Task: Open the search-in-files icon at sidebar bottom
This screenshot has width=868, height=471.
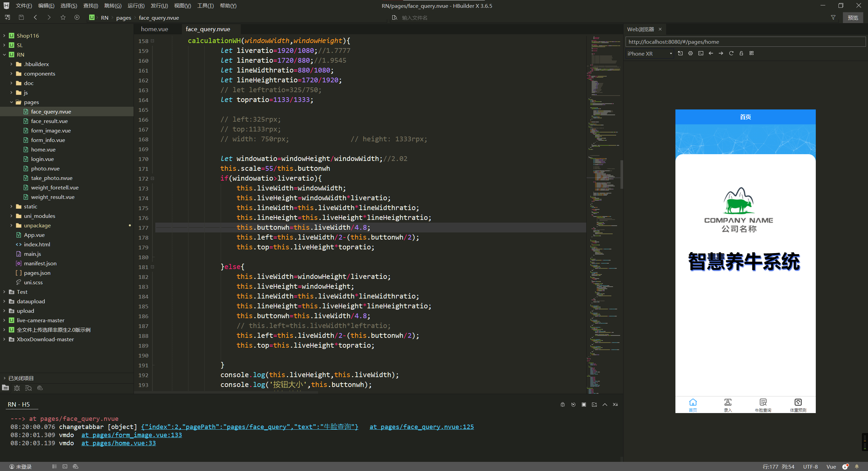Action: point(28,388)
